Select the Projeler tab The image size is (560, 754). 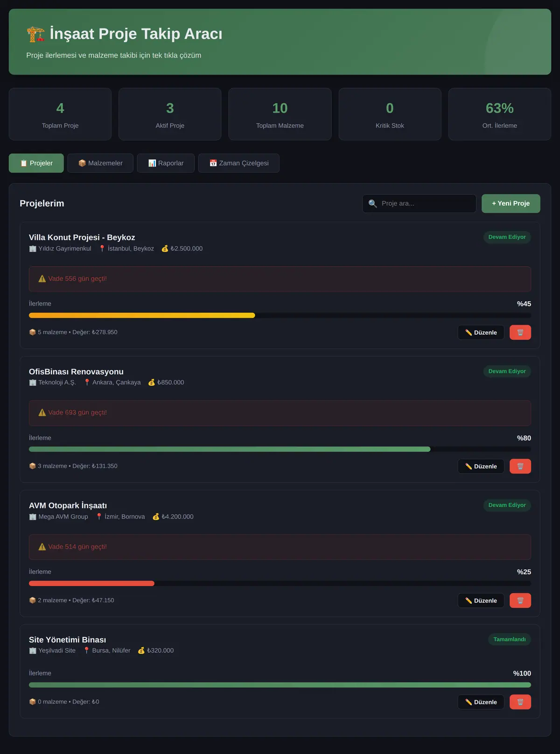36,163
